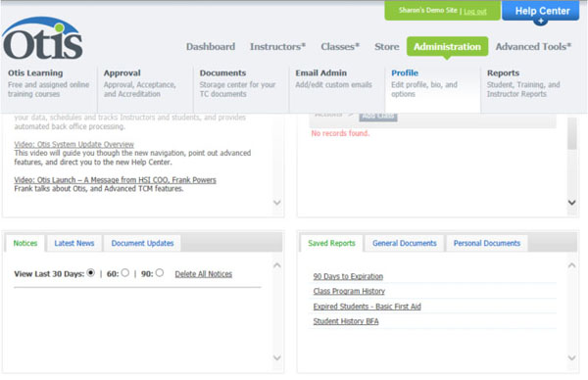Open Otis Learning submenu item
This screenshot has height=380, width=588.
point(48,83)
